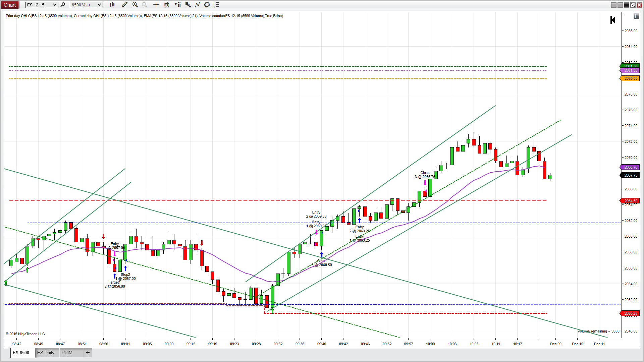Image resolution: width=644 pixels, height=362 pixels.
Task: Open the Data Box icon
Action: tap(166, 5)
